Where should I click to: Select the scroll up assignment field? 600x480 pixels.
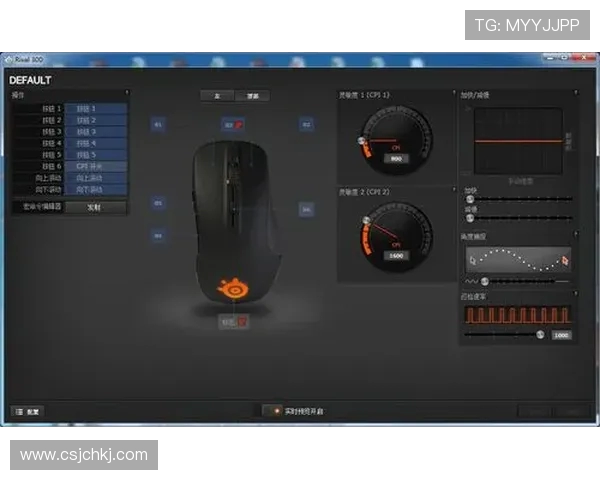pos(96,178)
